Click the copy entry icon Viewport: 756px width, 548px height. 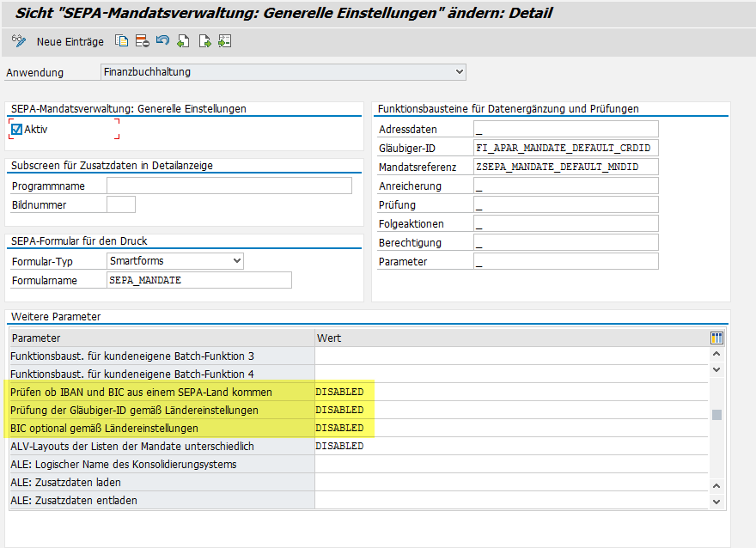coord(122,41)
